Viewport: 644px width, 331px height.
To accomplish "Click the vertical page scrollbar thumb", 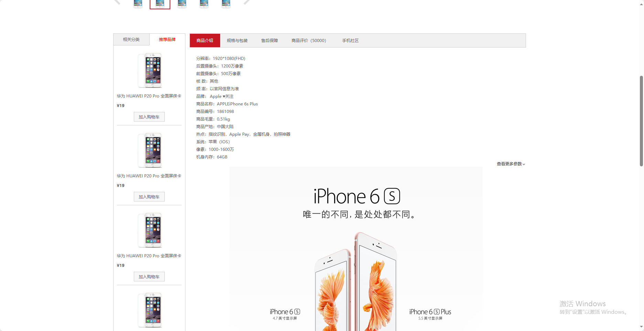I will 641,121.
